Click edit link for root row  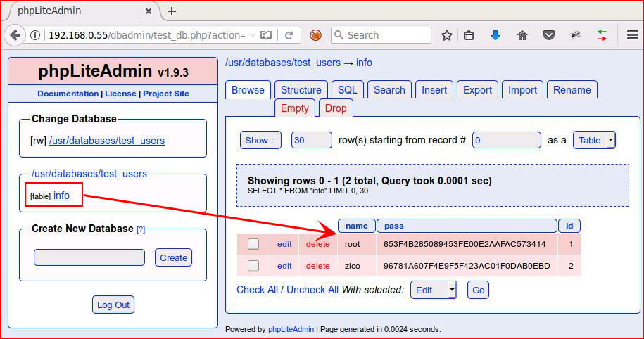click(x=284, y=244)
